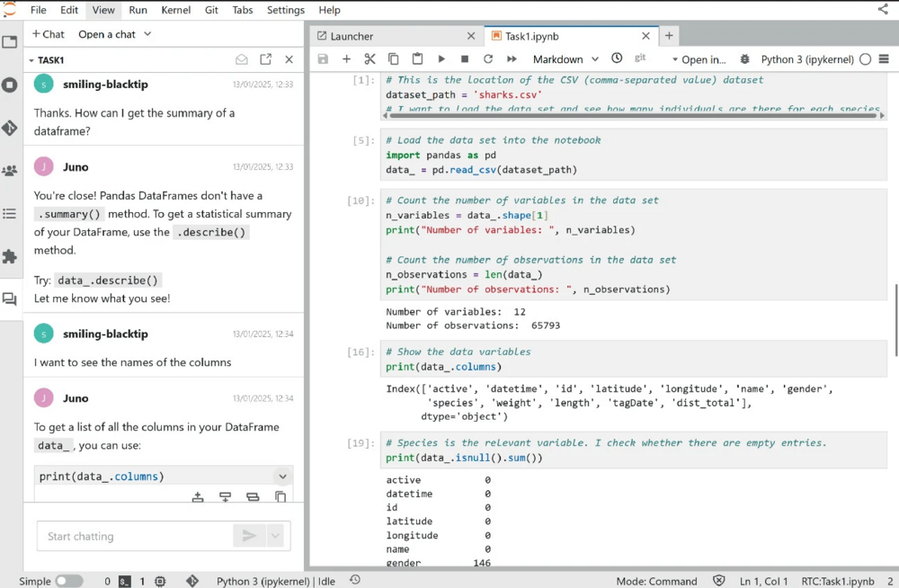Click the '+ Chat' button
The width and height of the screenshot is (899, 588).
tap(49, 34)
